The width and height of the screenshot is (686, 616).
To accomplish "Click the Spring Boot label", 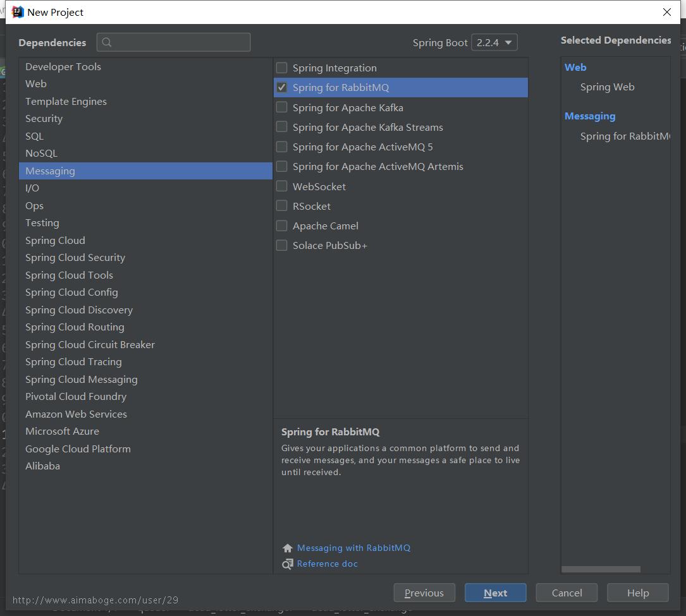I will [440, 43].
